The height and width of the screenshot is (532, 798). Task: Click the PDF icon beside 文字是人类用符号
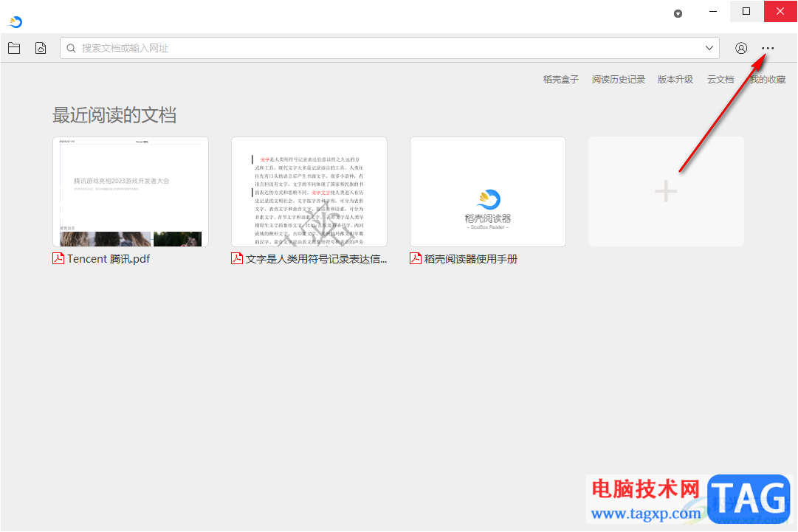pyautogui.click(x=237, y=258)
